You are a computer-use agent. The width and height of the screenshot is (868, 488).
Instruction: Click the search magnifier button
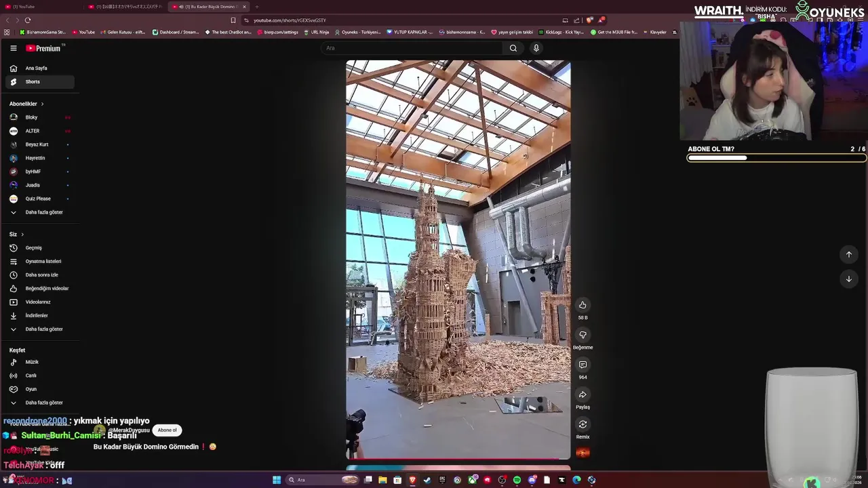tap(513, 48)
